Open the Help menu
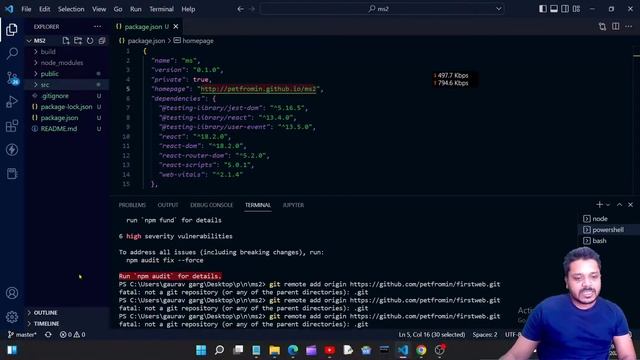 pos(188,9)
